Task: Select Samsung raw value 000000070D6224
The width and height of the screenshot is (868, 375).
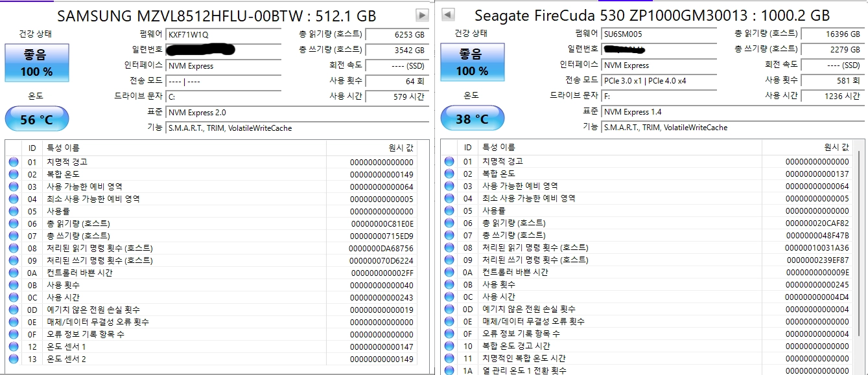Action: pyautogui.click(x=382, y=260)
